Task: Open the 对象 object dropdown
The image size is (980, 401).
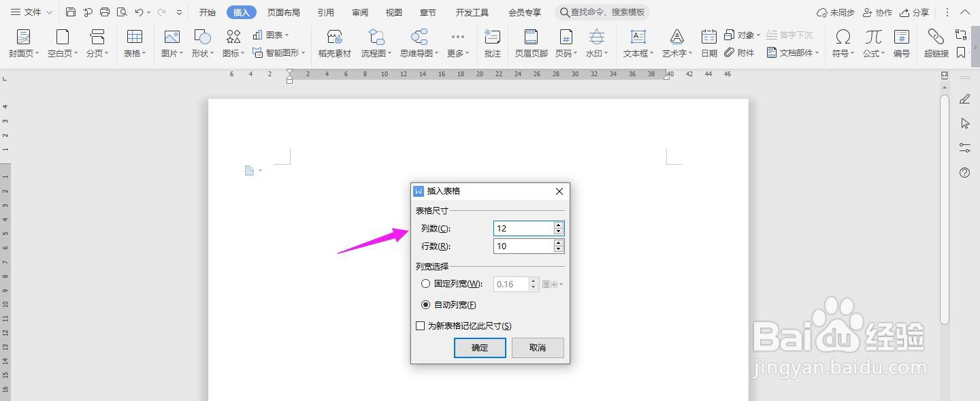Action: click(742, 35)
